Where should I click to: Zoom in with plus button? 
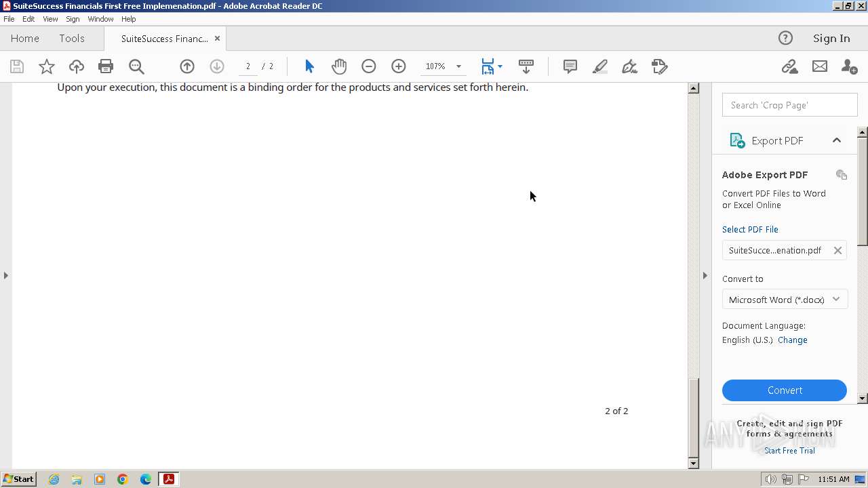click(399, 66)
